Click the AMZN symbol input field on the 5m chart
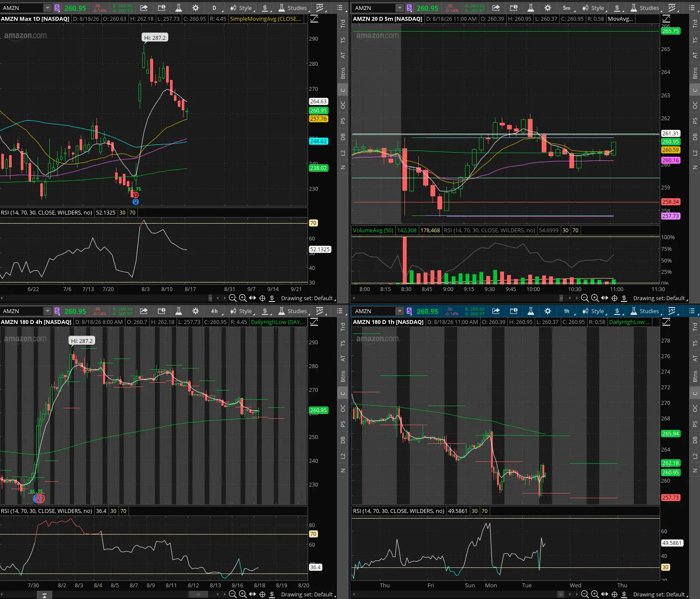This screenshot has width=700, height=599. point(374,8)
